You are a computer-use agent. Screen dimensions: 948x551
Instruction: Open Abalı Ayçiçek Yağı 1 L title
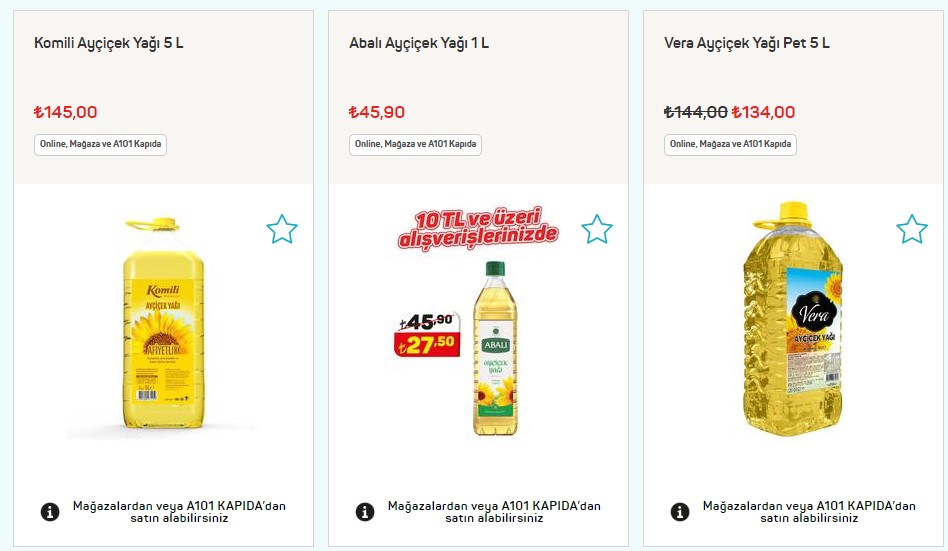click(419, 43)
